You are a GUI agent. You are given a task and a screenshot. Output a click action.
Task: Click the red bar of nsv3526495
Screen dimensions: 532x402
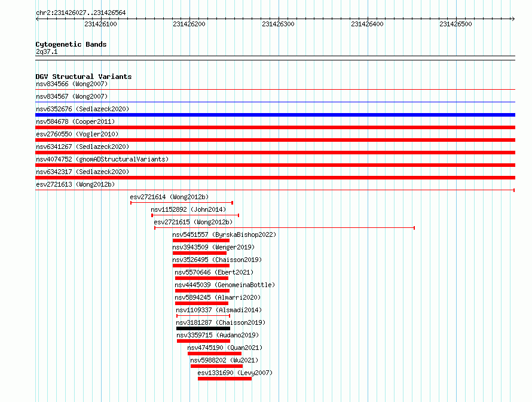(201, 266)
